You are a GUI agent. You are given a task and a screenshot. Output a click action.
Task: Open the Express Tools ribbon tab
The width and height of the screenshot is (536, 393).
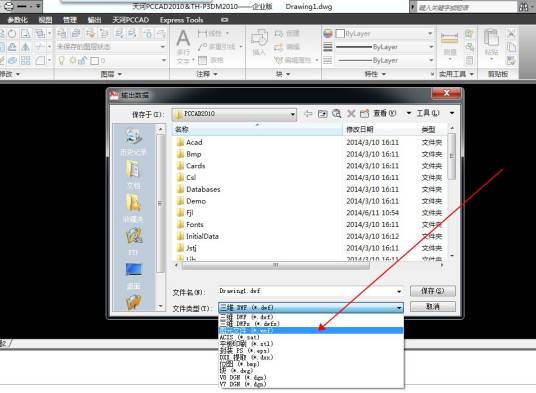coord(182,20)
